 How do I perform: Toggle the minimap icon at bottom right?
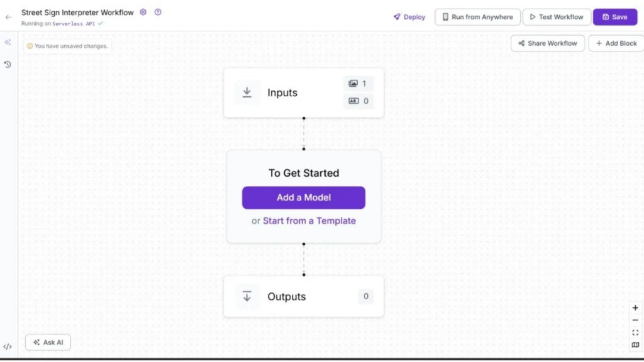(635, 345)
